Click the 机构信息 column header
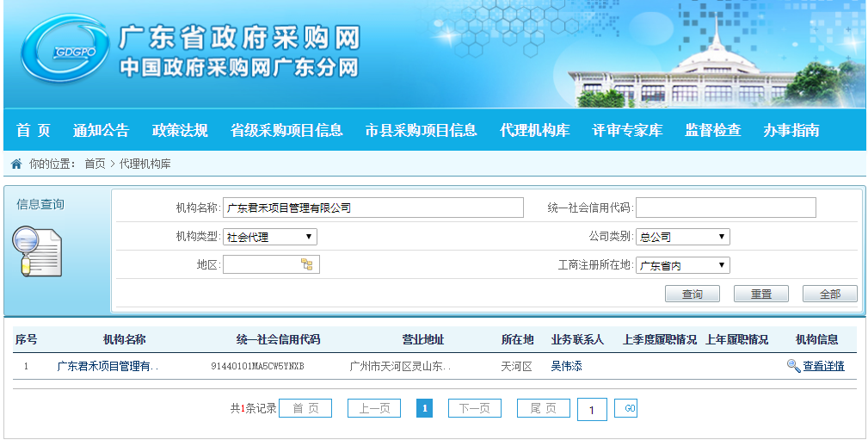 click(817, 339)
